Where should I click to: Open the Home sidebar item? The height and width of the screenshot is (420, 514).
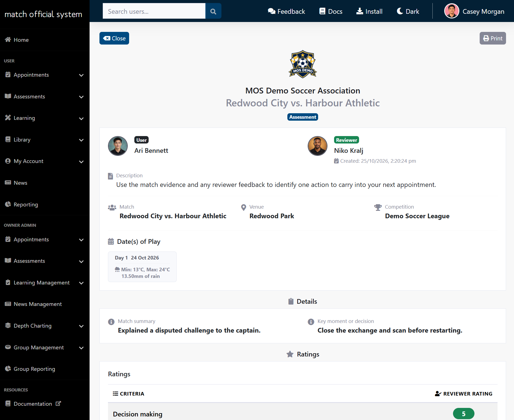(45, 40)
